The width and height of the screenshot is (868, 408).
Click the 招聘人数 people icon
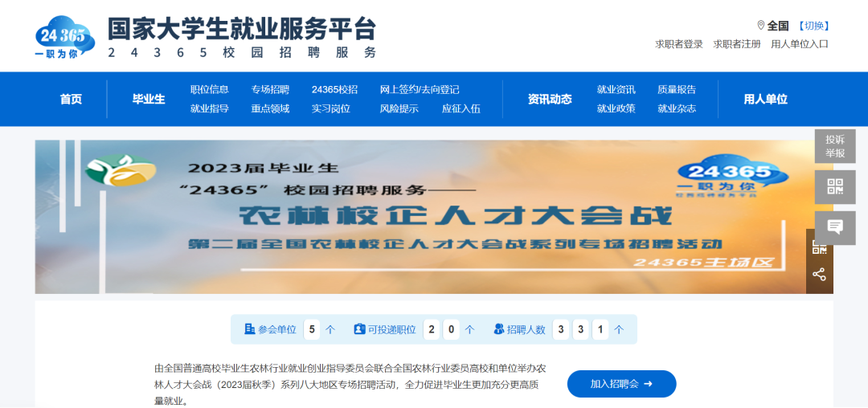point(499,329)
